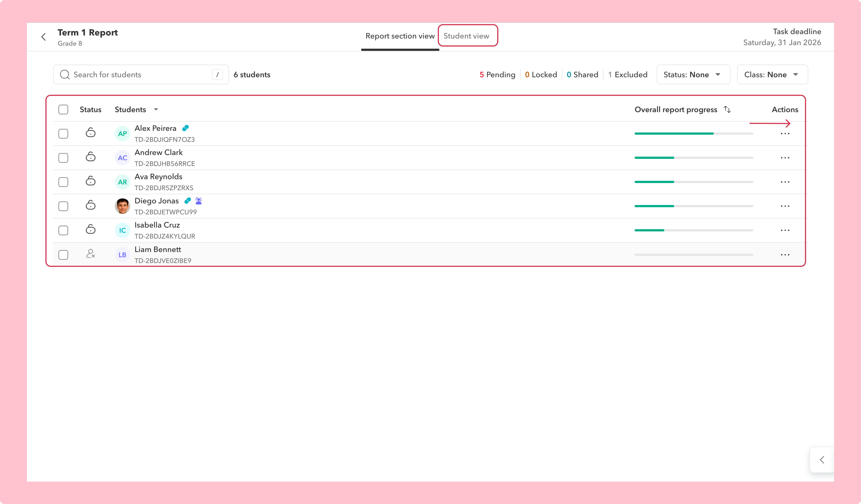The width and height of the screenshot is (861, 504).
Task: Click student ID TD-2BDJHB56RRCE
Action: click(x=165, y=164)
